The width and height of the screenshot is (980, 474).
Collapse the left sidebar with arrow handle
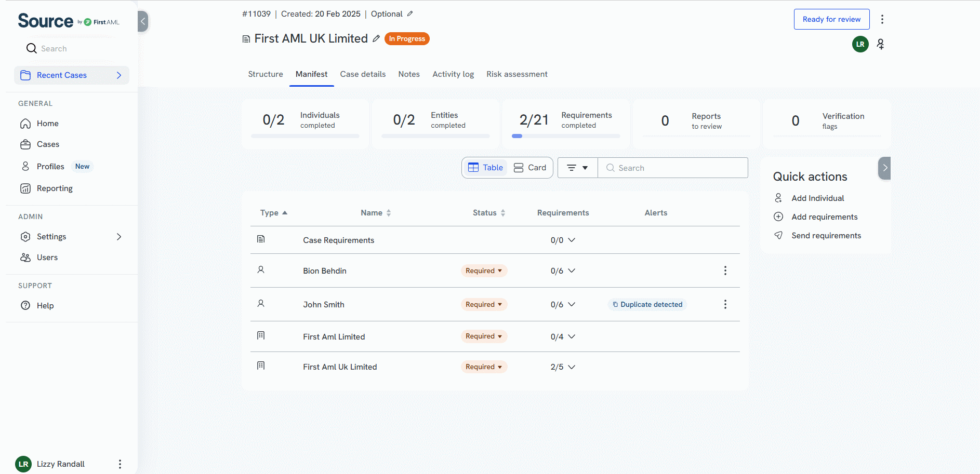(143, 21)
